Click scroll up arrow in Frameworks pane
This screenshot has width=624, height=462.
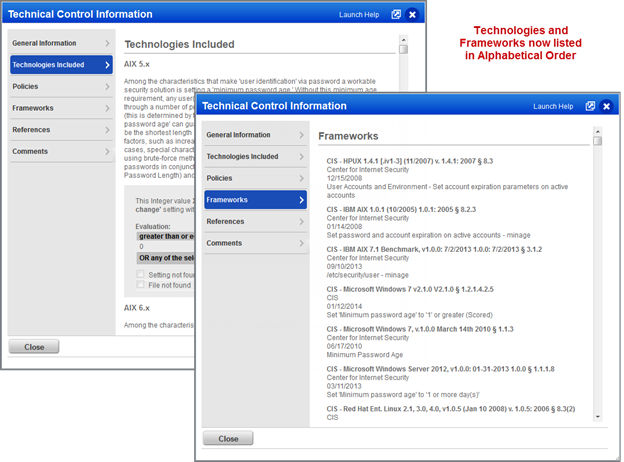pyautogui.click(x=597, y=131)
